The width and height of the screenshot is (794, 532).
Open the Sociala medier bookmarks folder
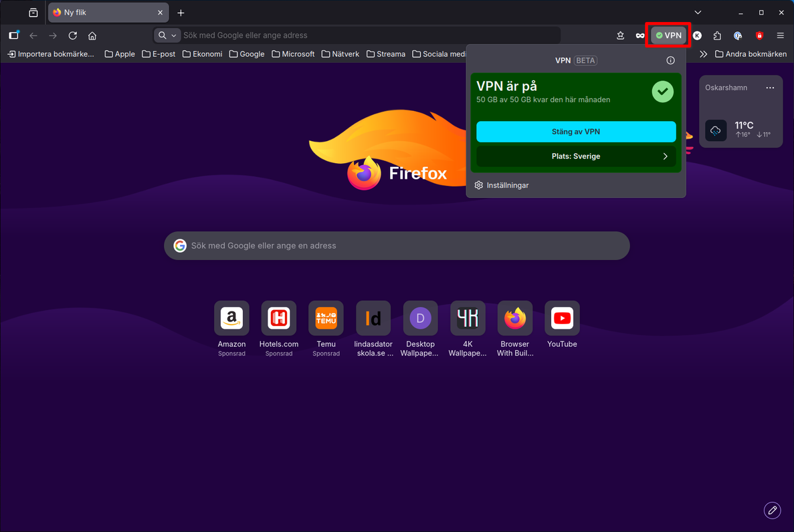click(x=439, y=53)
